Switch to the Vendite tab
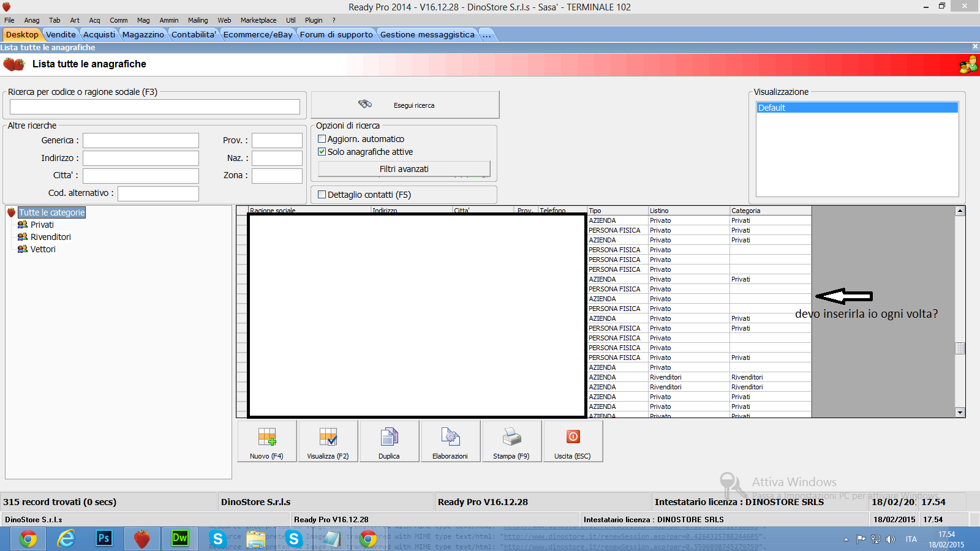Viewport: 980px width, 551px height. tap(61, 34)
